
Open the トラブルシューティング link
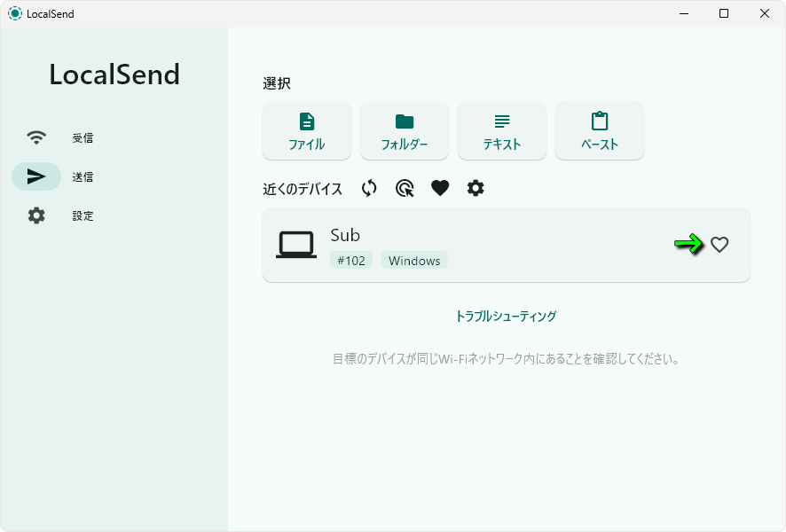click(506, 316)
